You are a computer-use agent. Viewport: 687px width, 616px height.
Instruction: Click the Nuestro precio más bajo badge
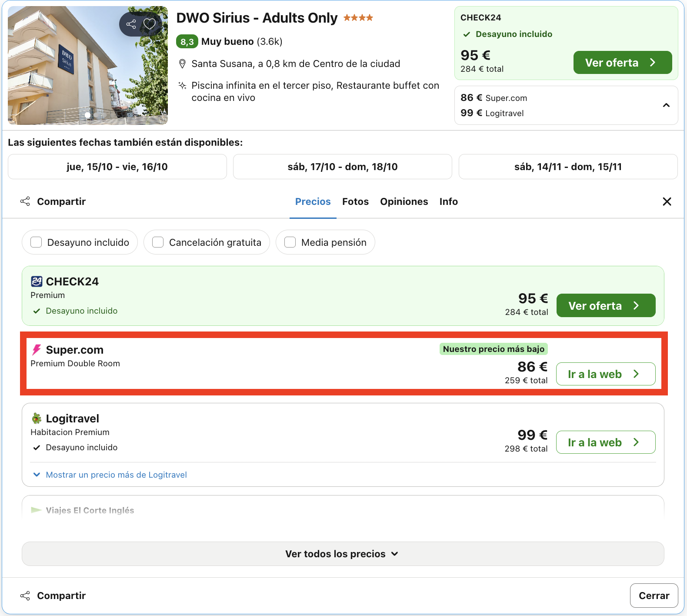494,349
